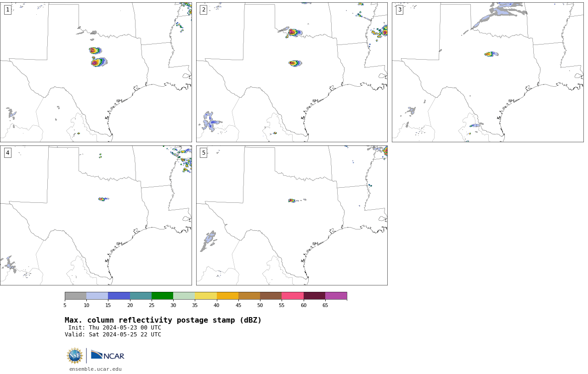The image size is (588, 374).
Task: Open ensemble member 1 map panel
Action: pyautogui.click(x=96, y=72)
